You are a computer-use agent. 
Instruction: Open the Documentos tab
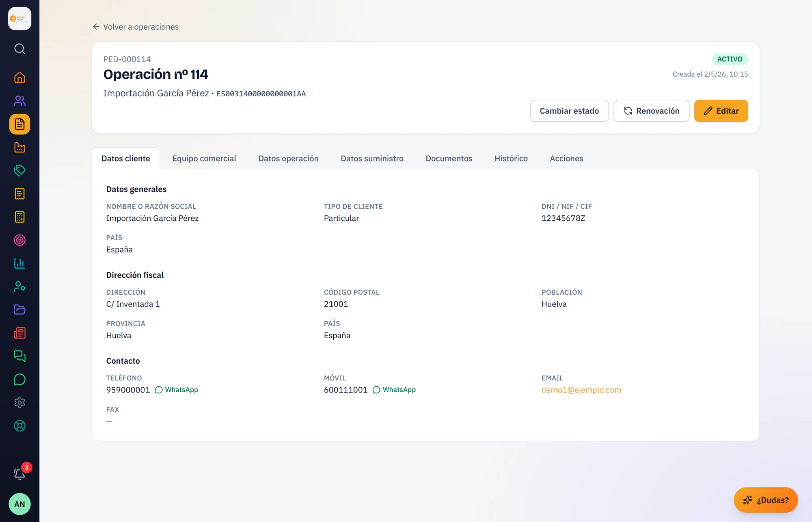point(449,158)
